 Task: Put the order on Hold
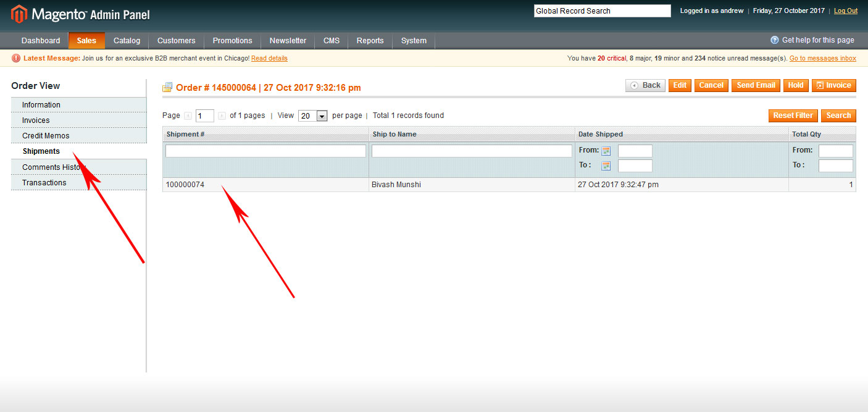796,85
